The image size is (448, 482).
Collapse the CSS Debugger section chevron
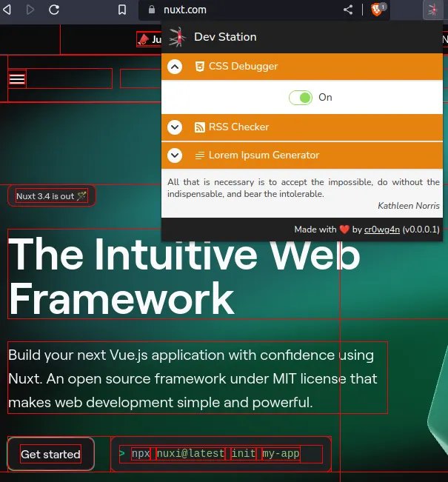pos(175,67)
